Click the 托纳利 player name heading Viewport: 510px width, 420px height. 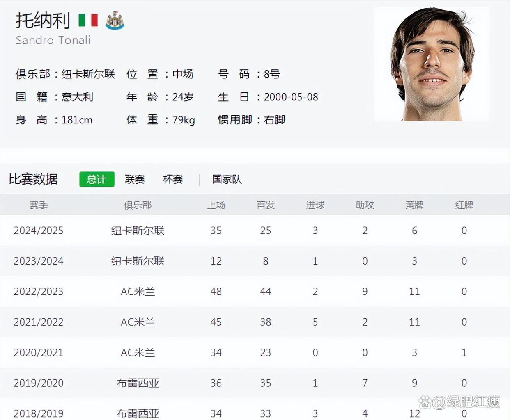pos(43,21)
